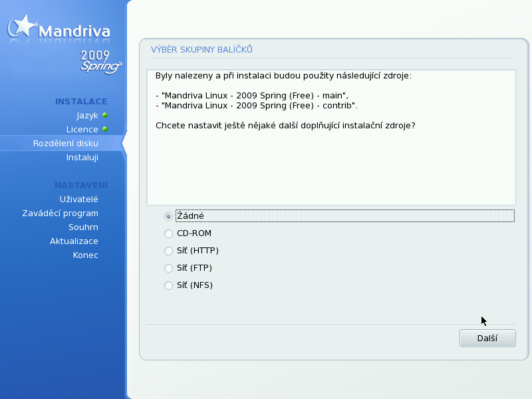Click green status dot next to Licence
532x399 pixels.
(105, 129)
